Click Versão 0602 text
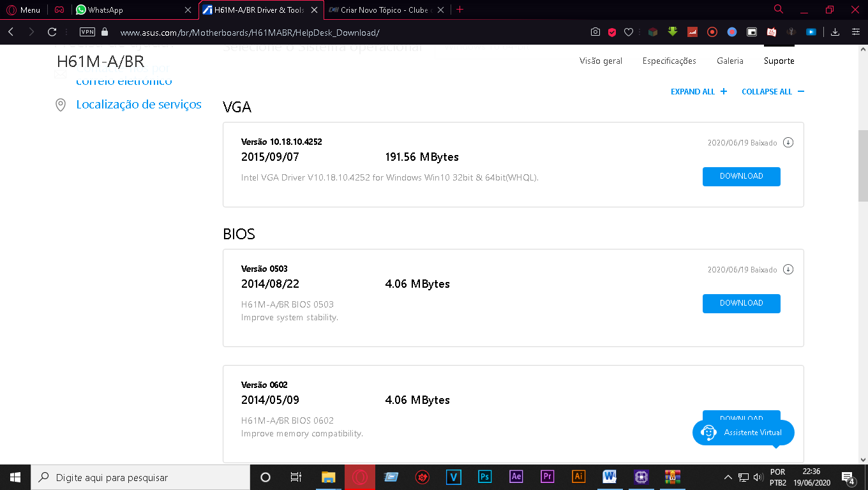This screenshot has width=868, height=490. point(264,385)
